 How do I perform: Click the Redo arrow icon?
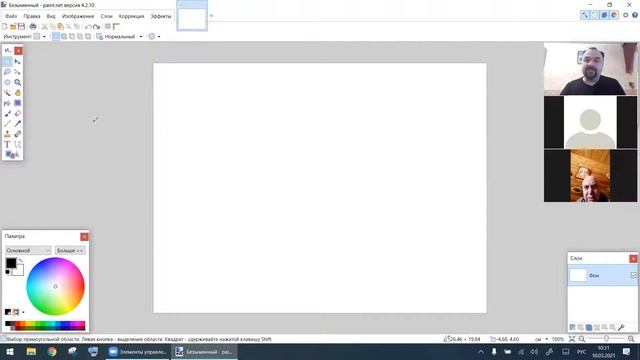pyautogui.click(x=96, y=27)
